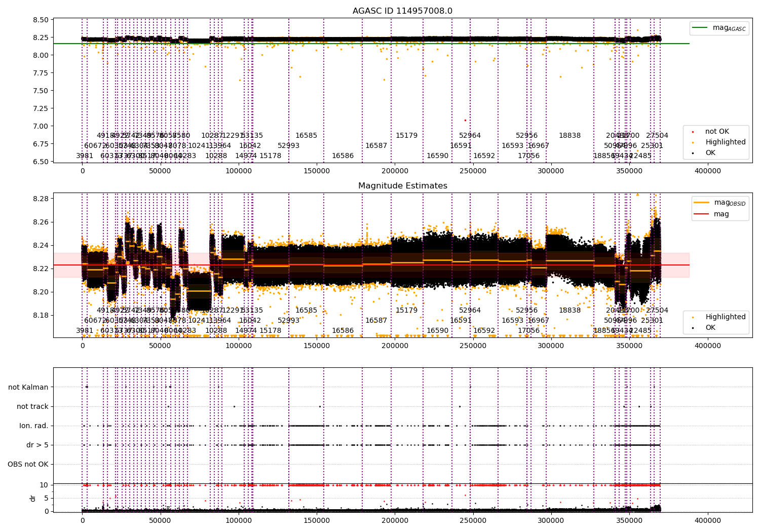Screen dimensions: 760x532
Task: Click the y-axis tick '8.50' on the top plot
Action: pos(41,20)
